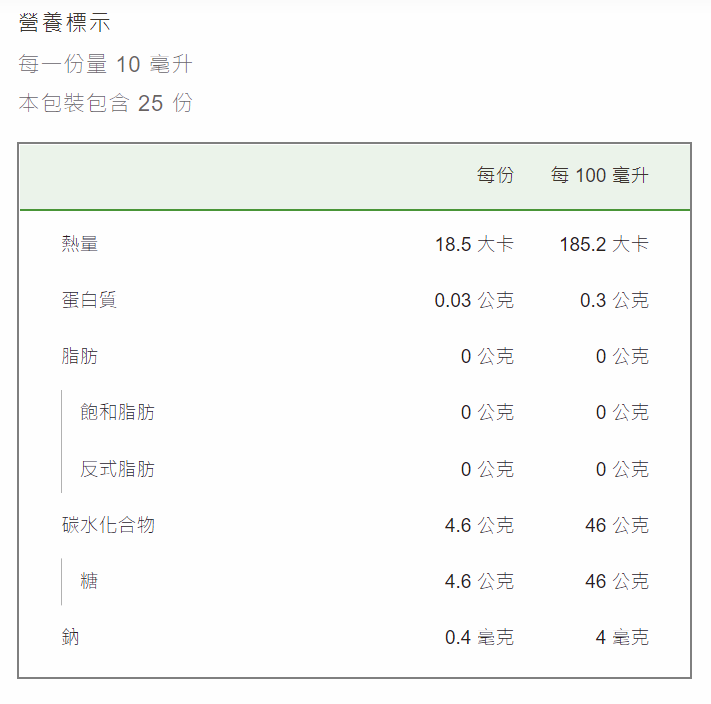Click the 18.5 大卡 value
The image size is (711, 704).
pos(474,244)
